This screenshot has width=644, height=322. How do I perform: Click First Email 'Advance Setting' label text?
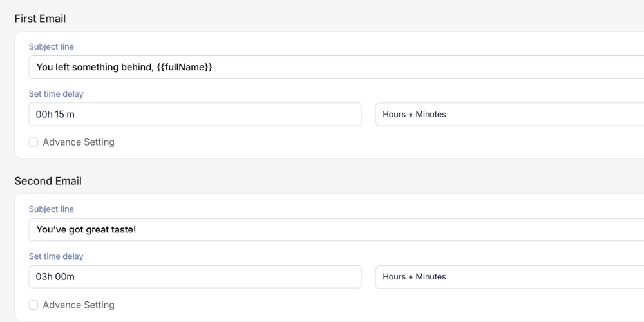(79, 142)
